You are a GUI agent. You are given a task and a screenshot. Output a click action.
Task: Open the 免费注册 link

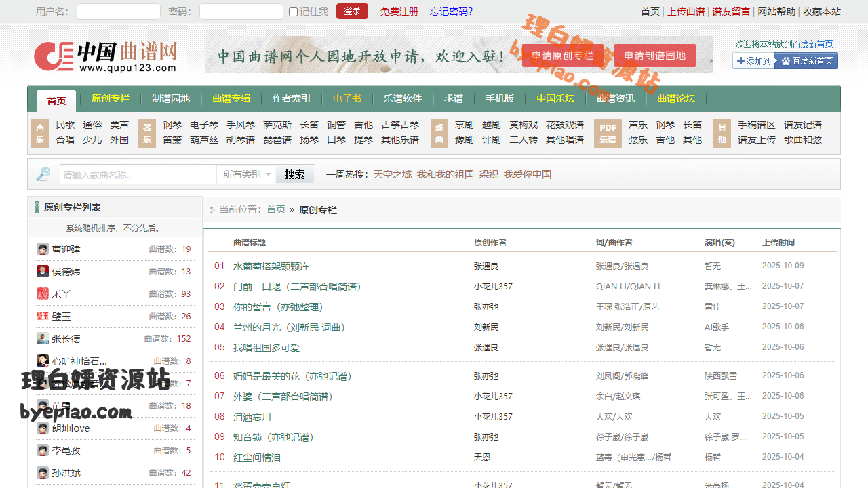point(399,12)
